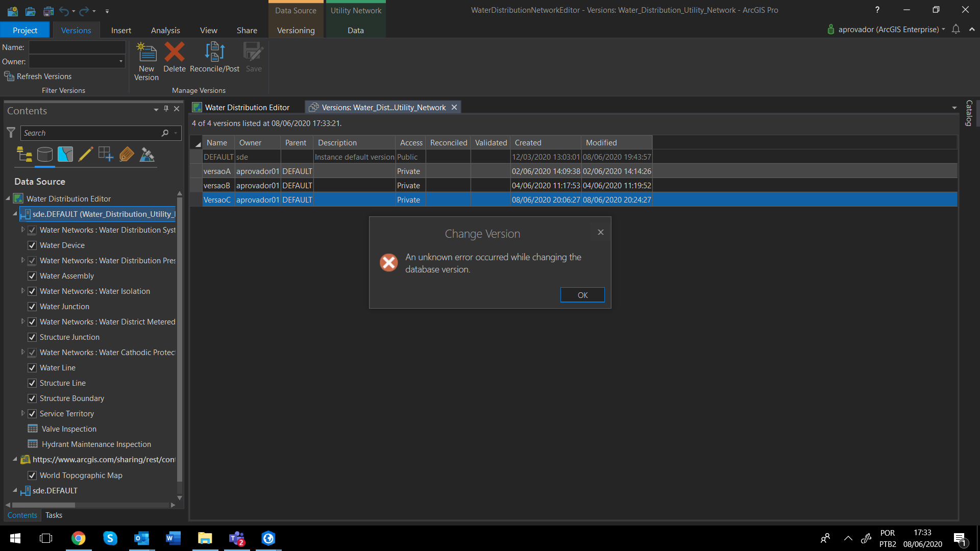Expand Water Networks : Water Isolation group

[22, 291]
